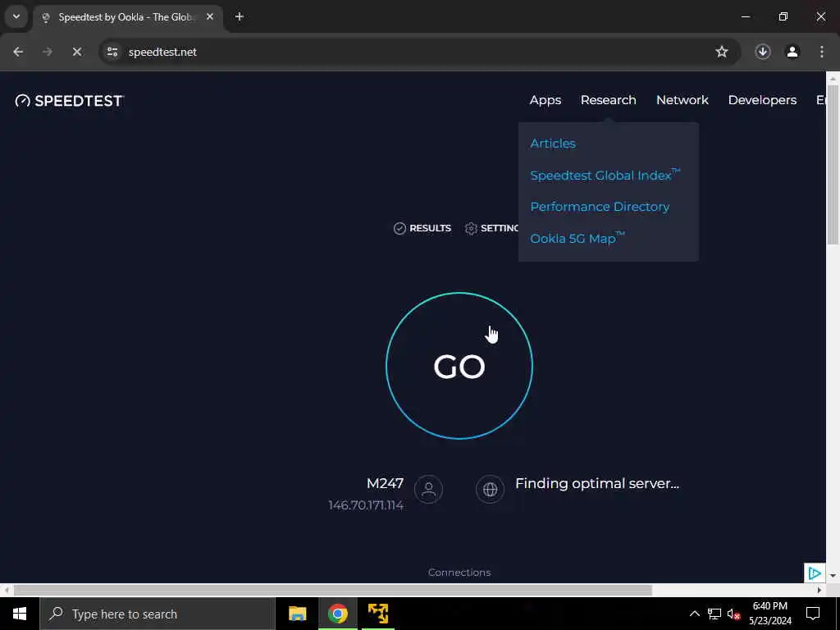The width and height of the screenshot is (840, 630).
Task: Click the horizontal page scrollbar
Action: [x=332, y=590]
